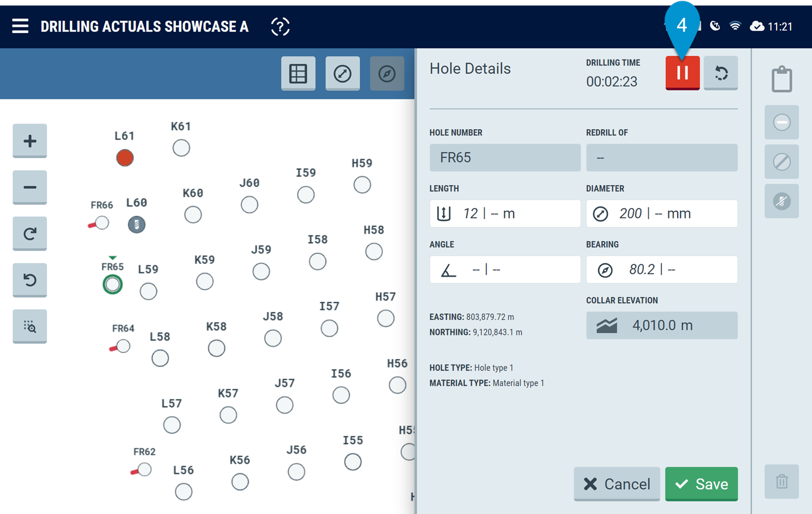Click the trash delete icon

click(x=782, y=481)
